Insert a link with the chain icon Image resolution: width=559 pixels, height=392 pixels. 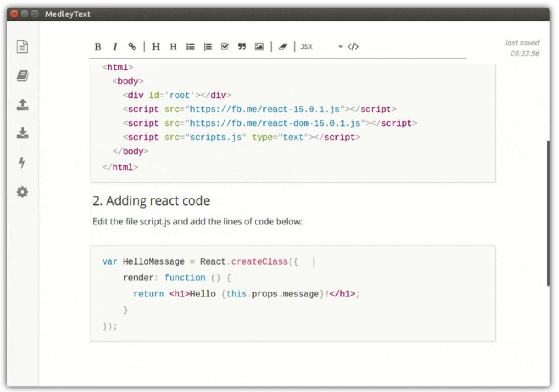tap(132, 47)
